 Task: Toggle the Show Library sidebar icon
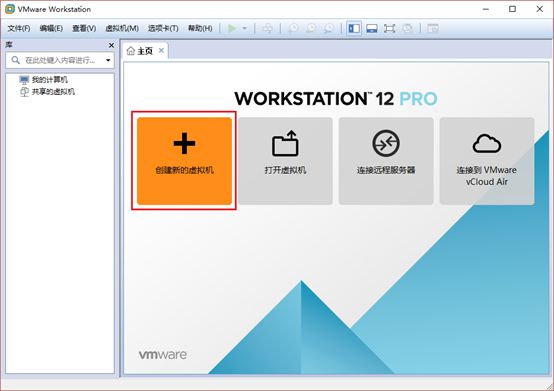point(354,28)
